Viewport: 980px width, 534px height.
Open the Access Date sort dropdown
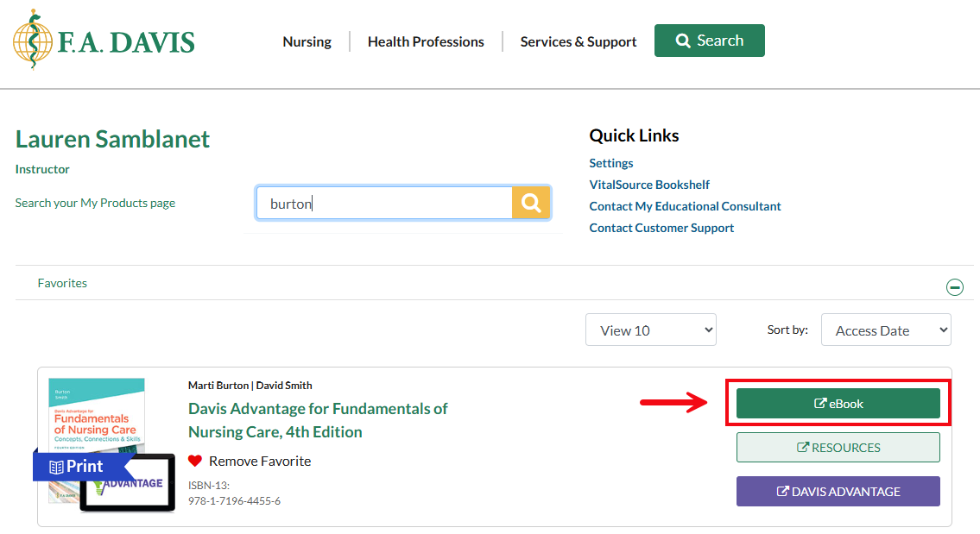pyautogui.click(x=886, y=330)
